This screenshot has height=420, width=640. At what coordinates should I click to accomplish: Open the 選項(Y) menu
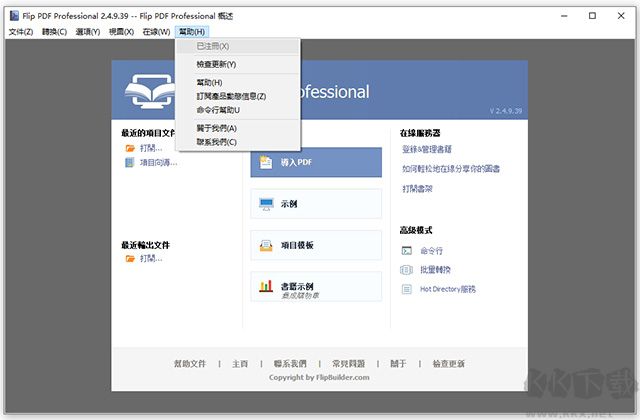[88, 32]
